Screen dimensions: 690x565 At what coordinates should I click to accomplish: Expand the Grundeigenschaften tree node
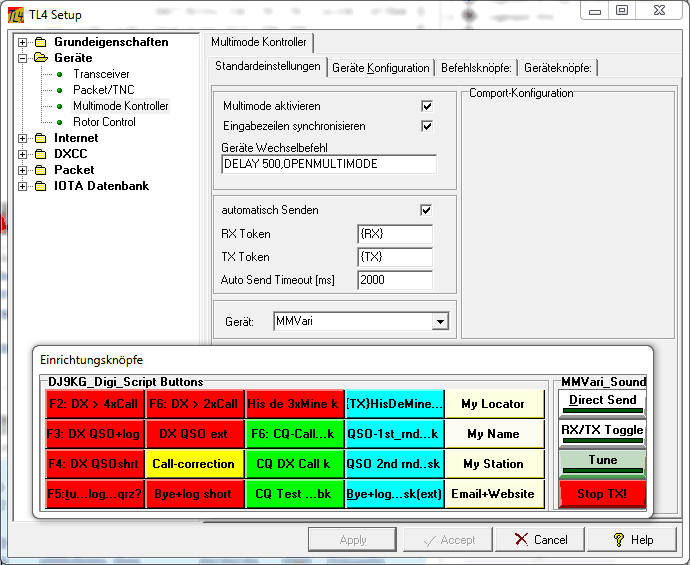pos(22,42)
